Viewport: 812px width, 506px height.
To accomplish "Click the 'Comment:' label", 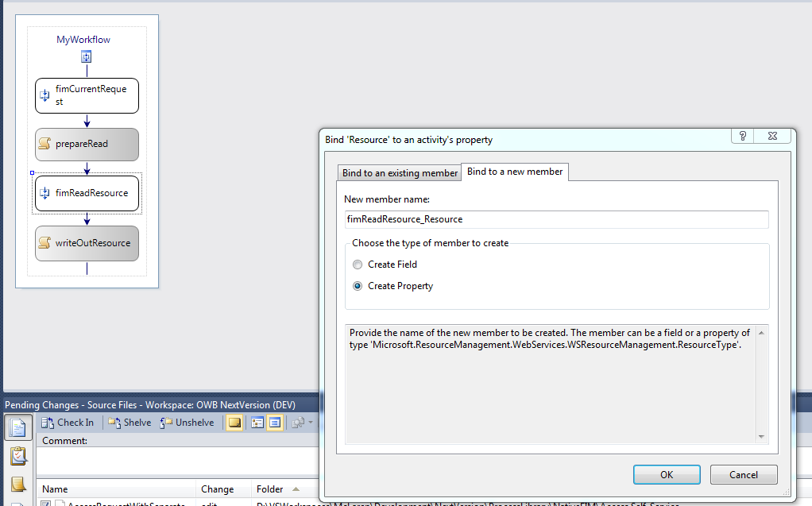I will (64, 441).
